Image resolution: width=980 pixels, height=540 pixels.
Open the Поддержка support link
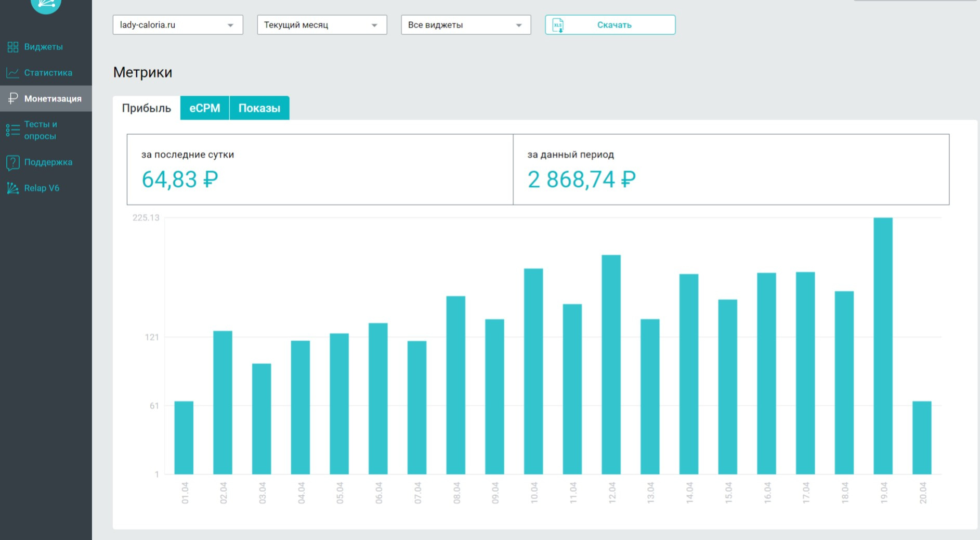coord(48,162)
